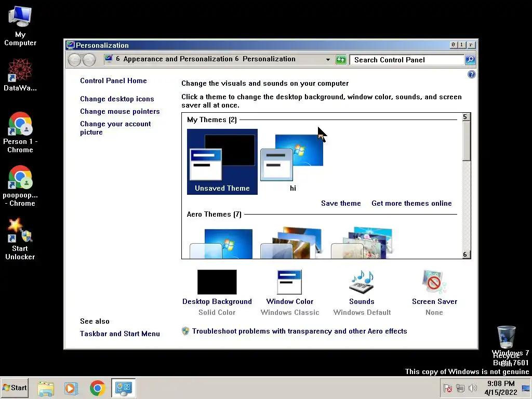Screen dimensions: 532x399
Task: Go back with the Back arrow button
Action: [74, 60]
